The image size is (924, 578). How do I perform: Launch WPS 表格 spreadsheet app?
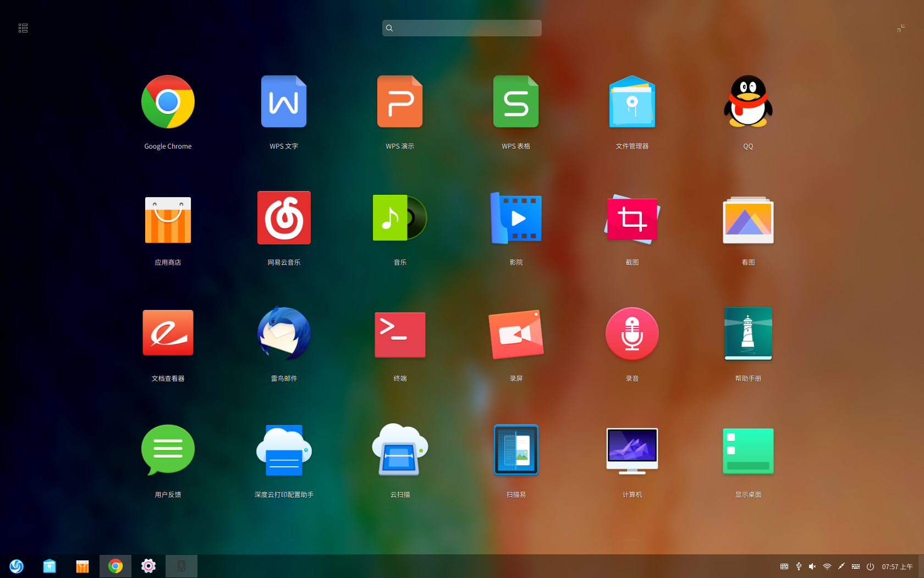click(516, 102)
